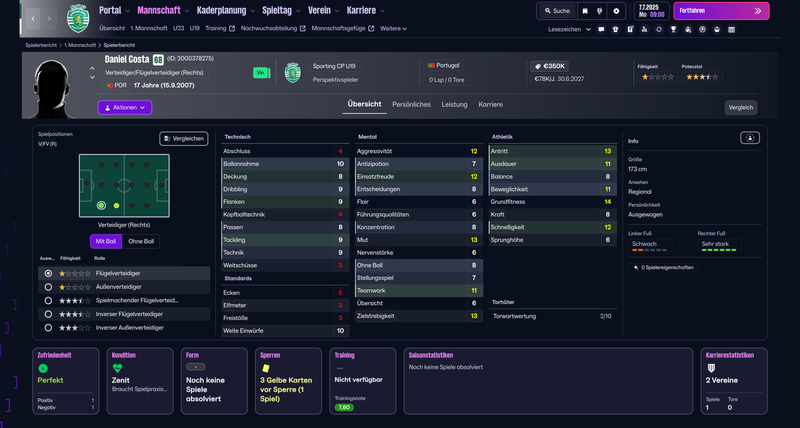Screen dimensions: 800x428
Task: Open the trophy shortcut icon
Action: pos(673,30)
